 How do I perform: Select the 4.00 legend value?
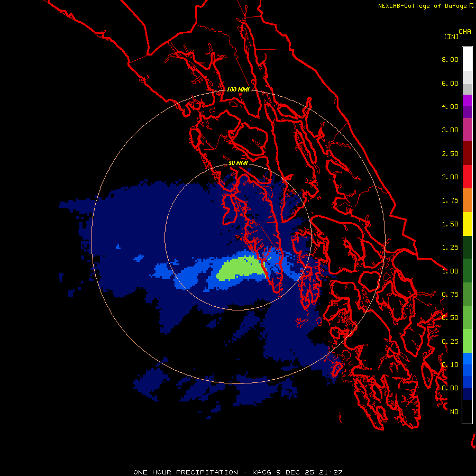coord(450,106)
